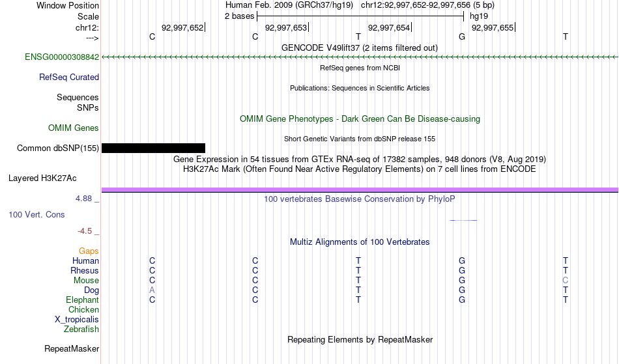Click the 4.88 conservation scale value
The height and width of the screenshot is (364, 619).
click(x=83, y=199)
